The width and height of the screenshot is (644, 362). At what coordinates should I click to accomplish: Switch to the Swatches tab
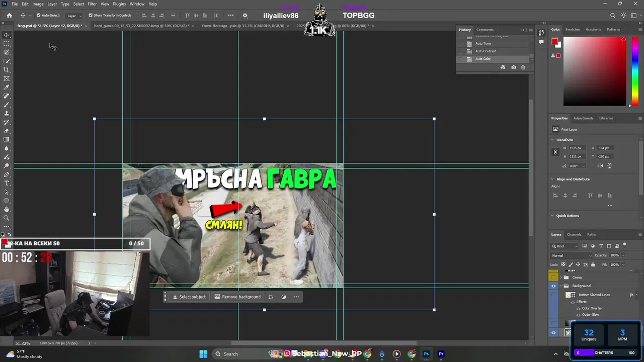click(x=573, y=29)
